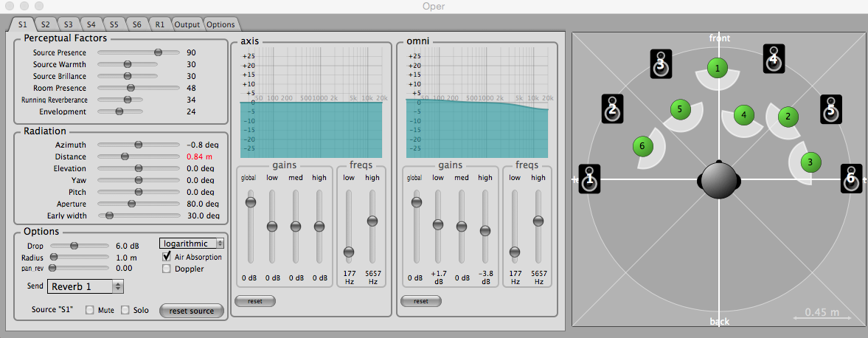Screen dimensions: 868x338
Task: Toggle the Mute checkbox for source S1
Action: tap(90, 310)
